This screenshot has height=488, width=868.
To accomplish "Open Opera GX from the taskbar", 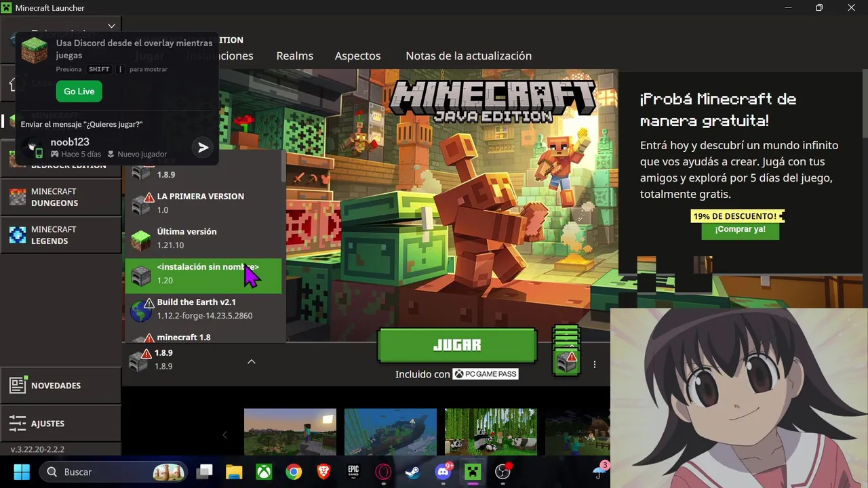I will [383, 472].
